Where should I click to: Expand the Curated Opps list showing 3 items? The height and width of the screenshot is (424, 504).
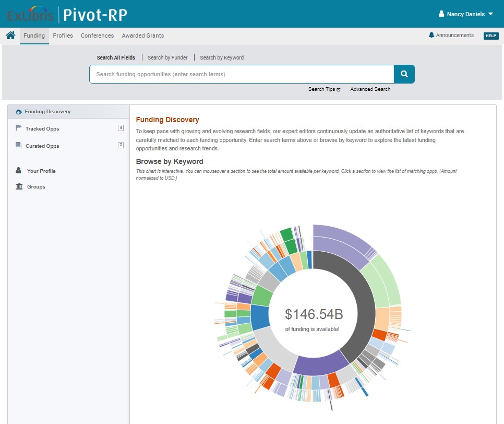(x=121, y=146)
